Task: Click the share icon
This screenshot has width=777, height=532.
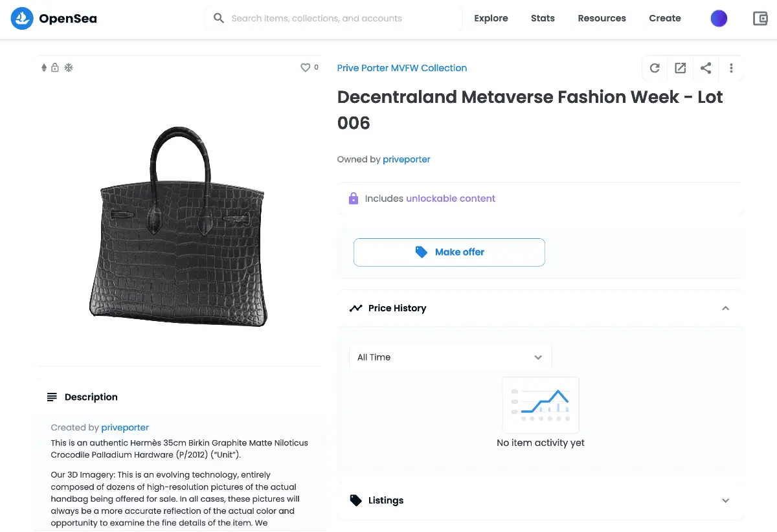Action: [706, 68]
